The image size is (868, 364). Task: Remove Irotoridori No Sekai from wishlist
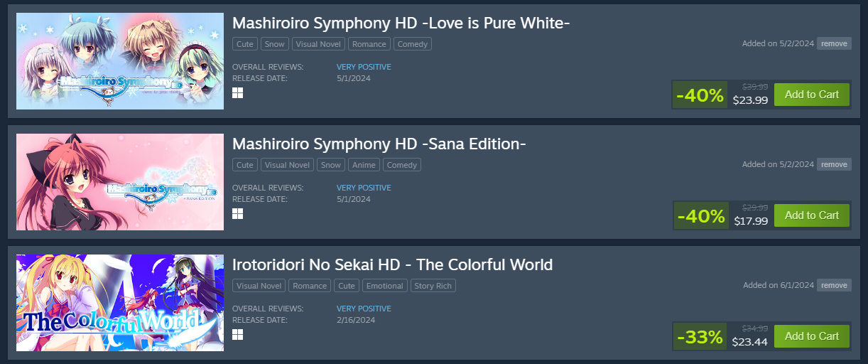pos(833,285)
